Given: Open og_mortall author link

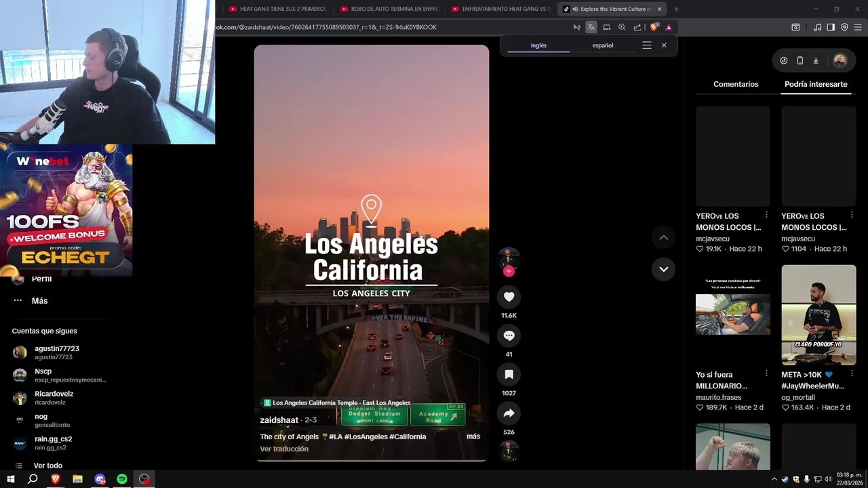Looking at the screenshot, I should click(x=798, y=397).
